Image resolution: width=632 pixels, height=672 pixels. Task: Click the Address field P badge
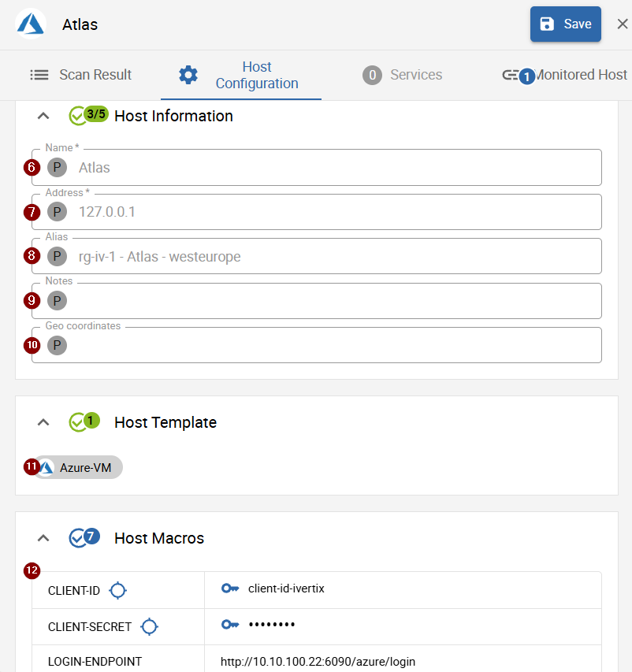[x=57, y=212]
